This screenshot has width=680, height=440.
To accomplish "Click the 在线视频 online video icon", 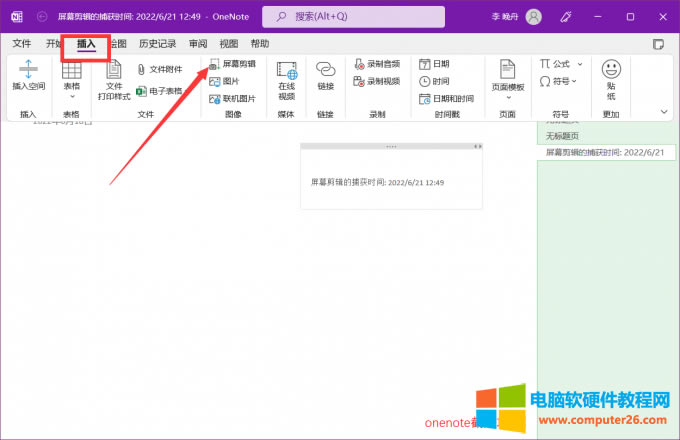I will point(287,79).
